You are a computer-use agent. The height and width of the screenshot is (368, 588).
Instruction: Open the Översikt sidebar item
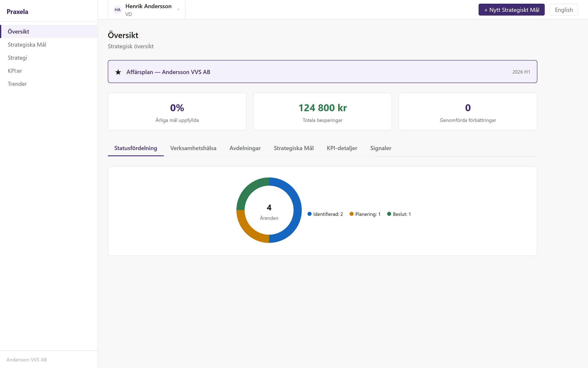click(49, 31)
